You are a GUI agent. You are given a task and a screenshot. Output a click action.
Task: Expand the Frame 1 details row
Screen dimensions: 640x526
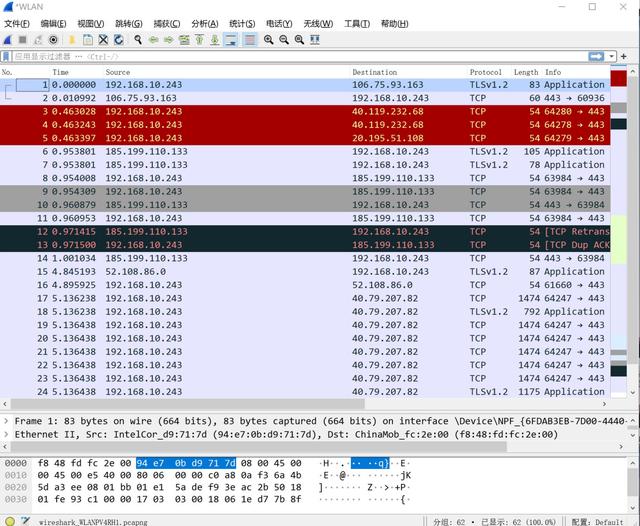point(7,421)
